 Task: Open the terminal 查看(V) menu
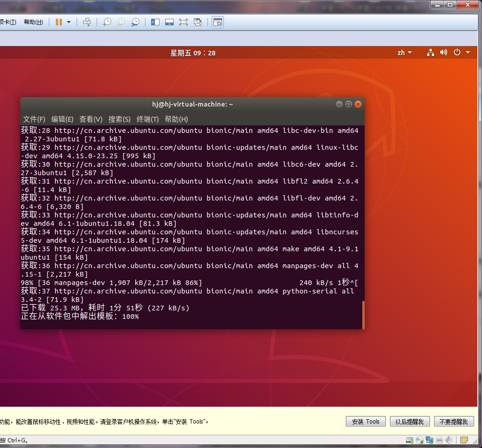[91, 119]
